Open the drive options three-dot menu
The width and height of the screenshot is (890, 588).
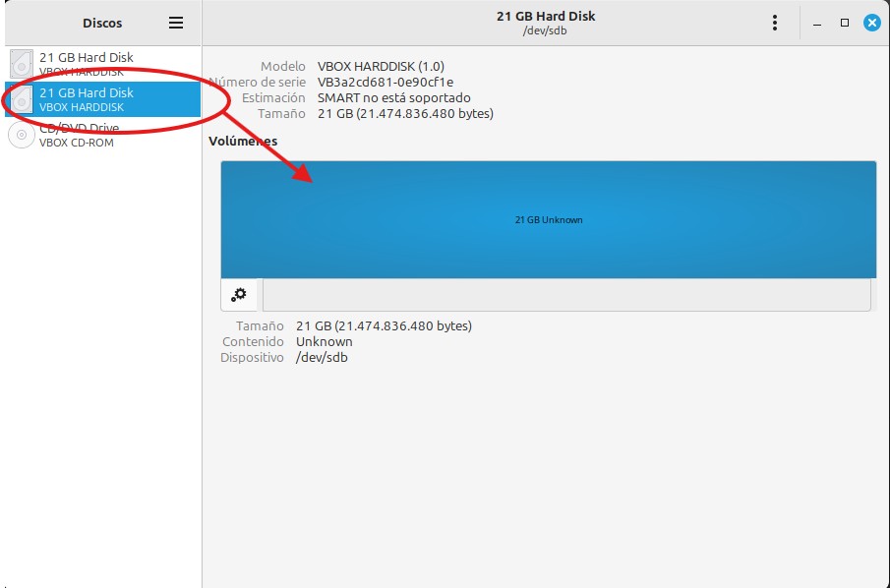coord(775,23)
